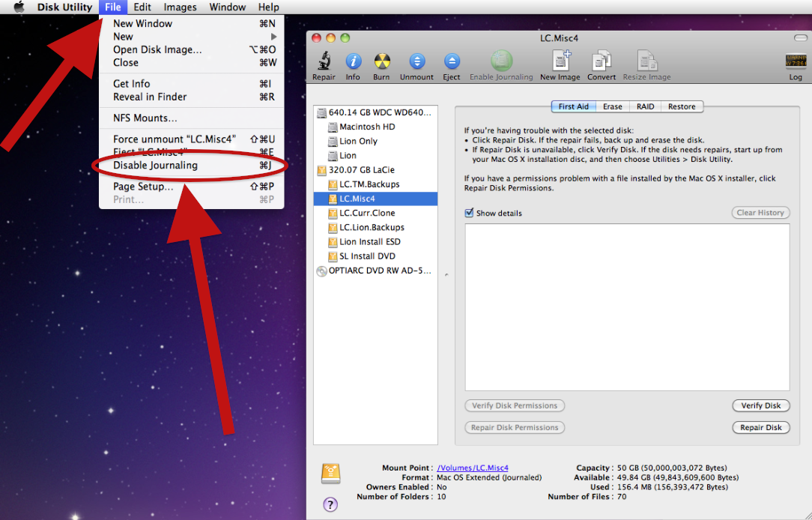The image size is (812, 520).
Task: Choose Open Disk Image menu item
Action: (x=192, y=49)
